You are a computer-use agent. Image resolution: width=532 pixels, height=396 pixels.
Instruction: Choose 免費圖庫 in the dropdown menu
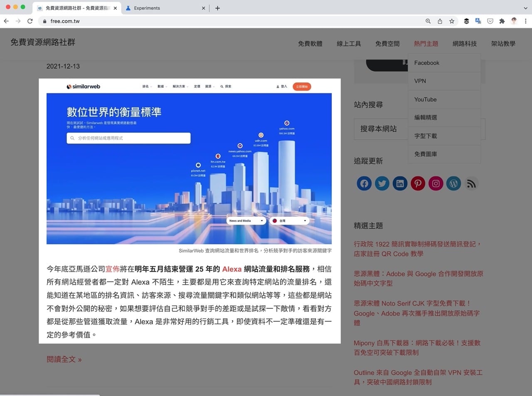444,154
